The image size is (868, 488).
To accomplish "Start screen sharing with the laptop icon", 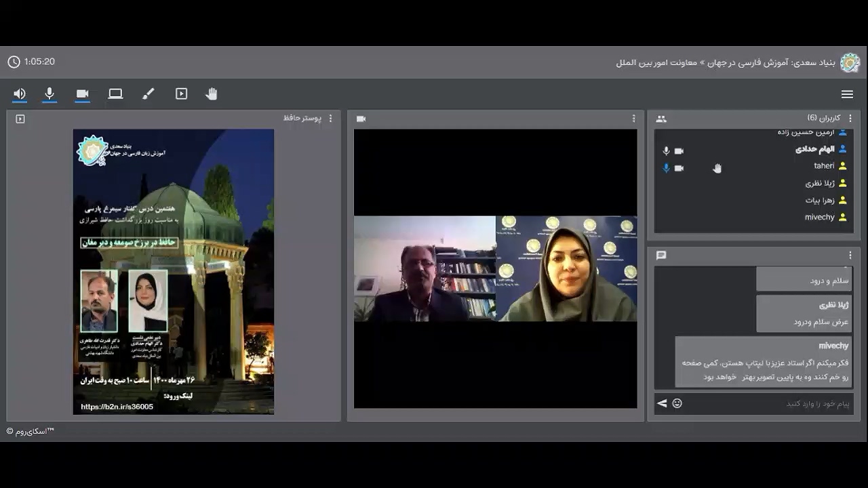I will (x=115, y=94).
